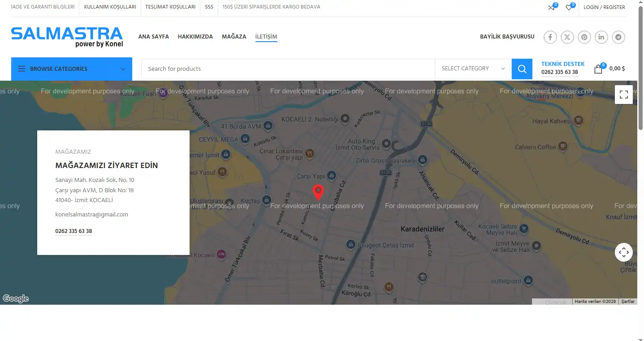This screenshot has width=644, height=341.
Task: Click the Google logo on map
Action: coord(16,299)
